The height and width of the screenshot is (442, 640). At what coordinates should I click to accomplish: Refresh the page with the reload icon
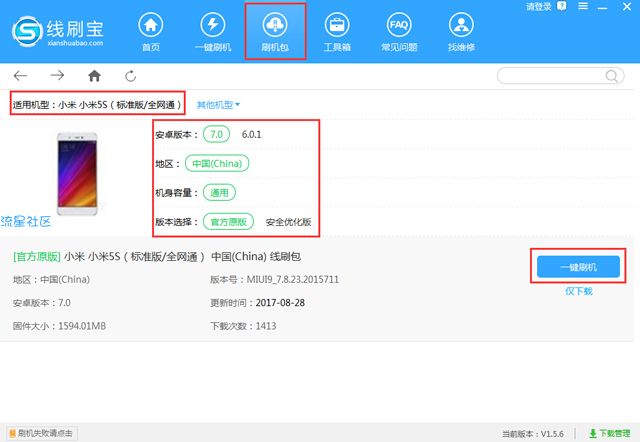point(131,76)
